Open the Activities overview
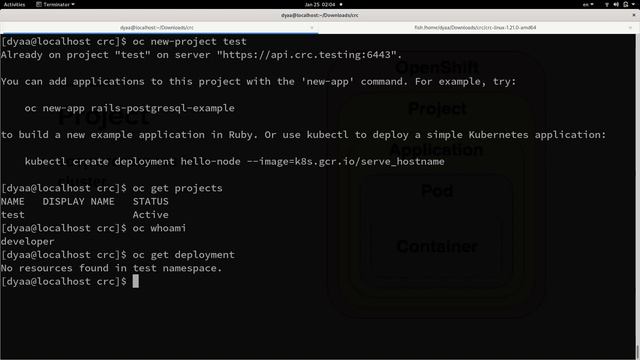This screenshot has width=640, height=360. [x=14, y=4]
